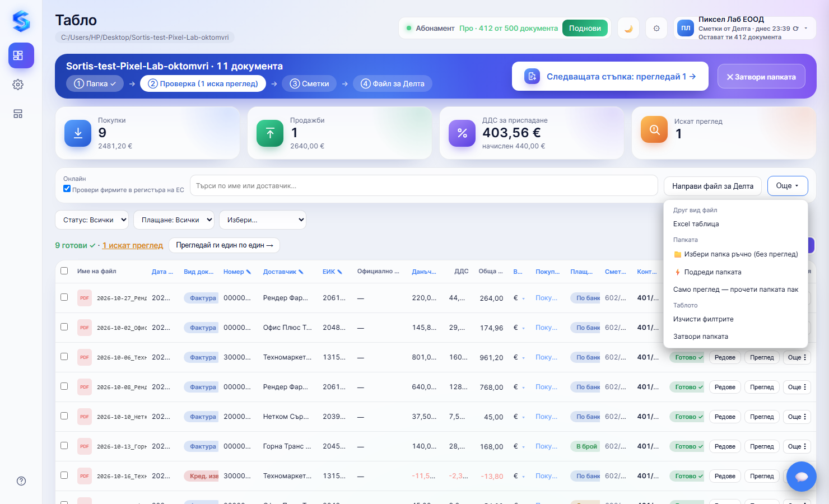Click the search by name or supplier field
Screen dimensions: 829x504
[423, 185]
